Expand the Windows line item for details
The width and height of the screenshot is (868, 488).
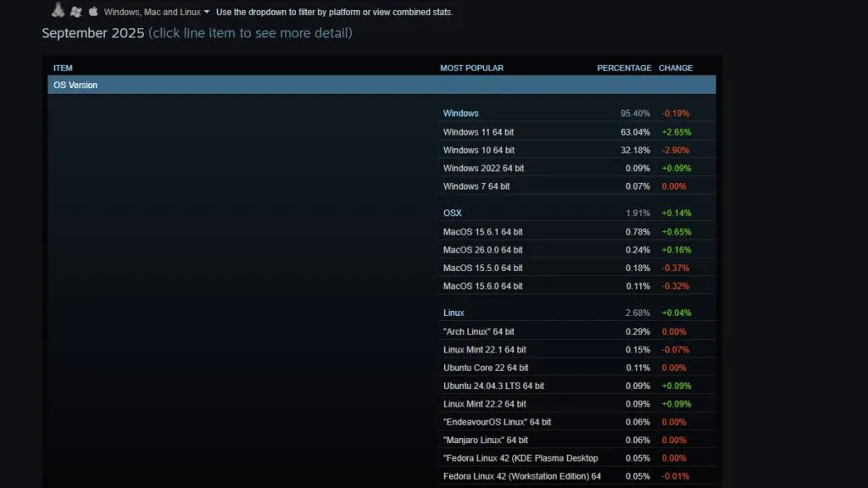460,113
